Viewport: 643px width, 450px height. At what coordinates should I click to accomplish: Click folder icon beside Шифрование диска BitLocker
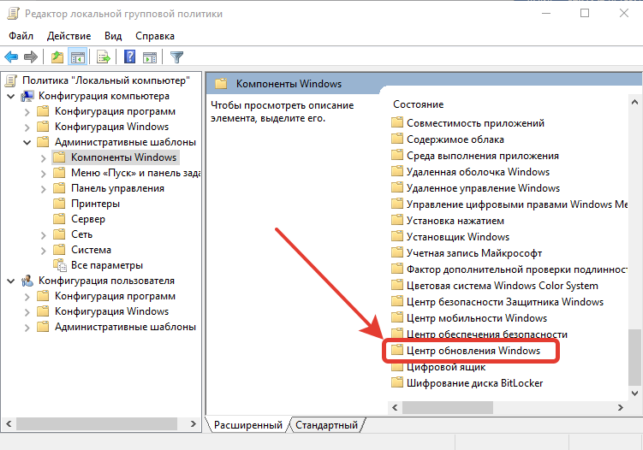(397, 383)
